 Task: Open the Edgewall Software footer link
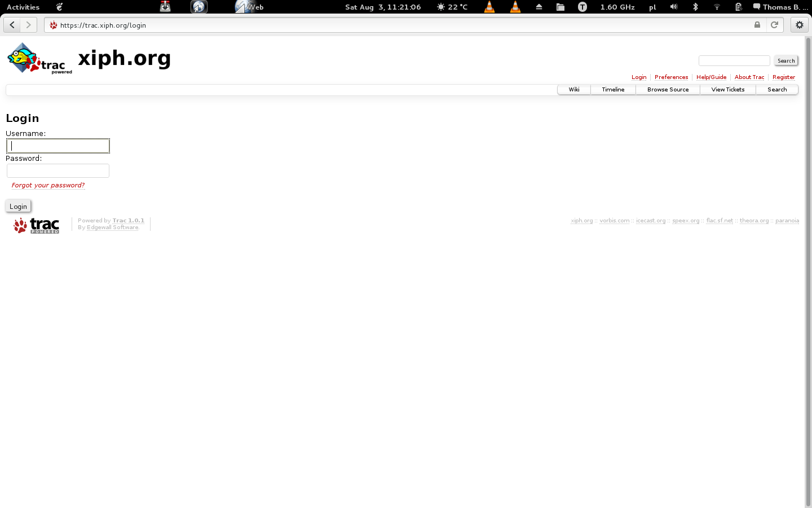click(113, 227)
